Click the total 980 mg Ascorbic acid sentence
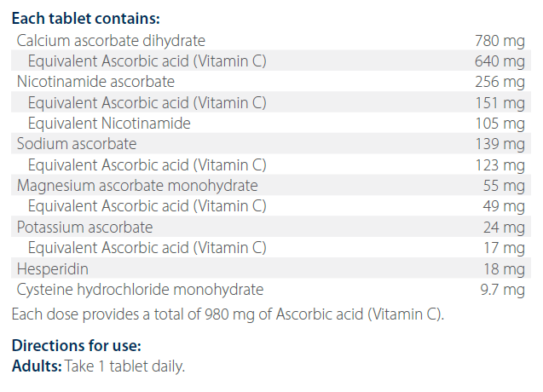This screenshot has width=543, height=392. pyautogui.click(x=228, y=313)
